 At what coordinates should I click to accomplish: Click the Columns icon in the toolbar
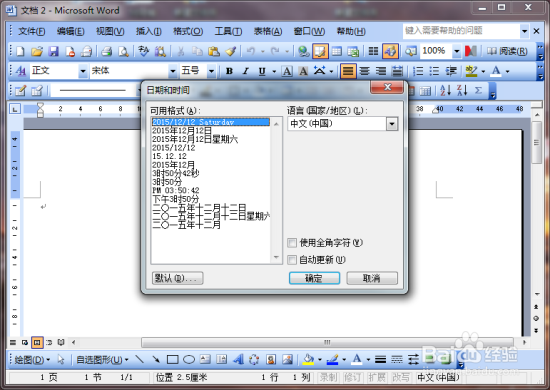click(373, 52)
